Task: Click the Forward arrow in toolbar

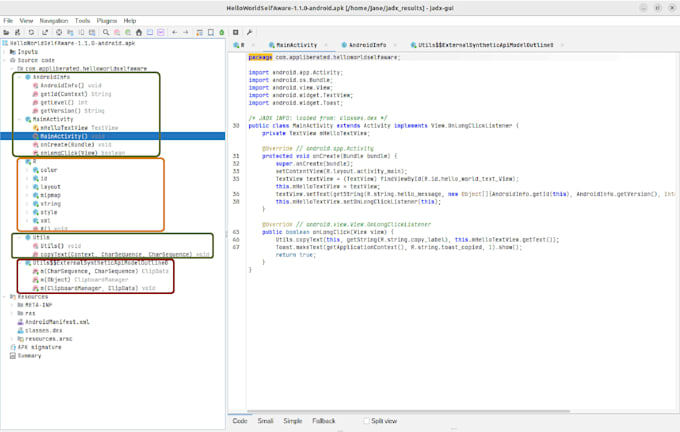Action: [x=186, y=33]
